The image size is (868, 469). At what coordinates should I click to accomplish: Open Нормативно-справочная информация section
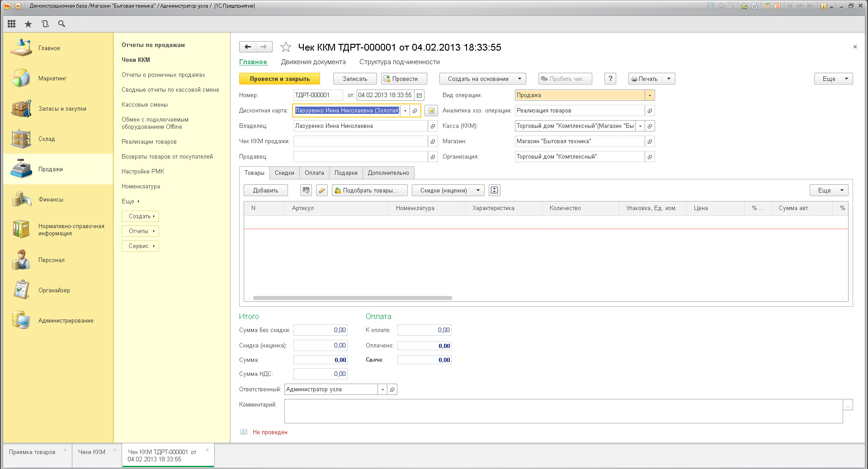[x=58, y=230]
